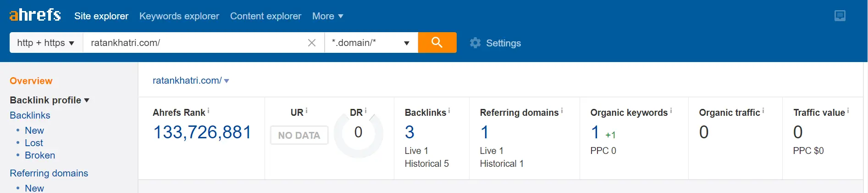
Task: Open the *.domain/* mode dropdown
Action: click(371, 43)
